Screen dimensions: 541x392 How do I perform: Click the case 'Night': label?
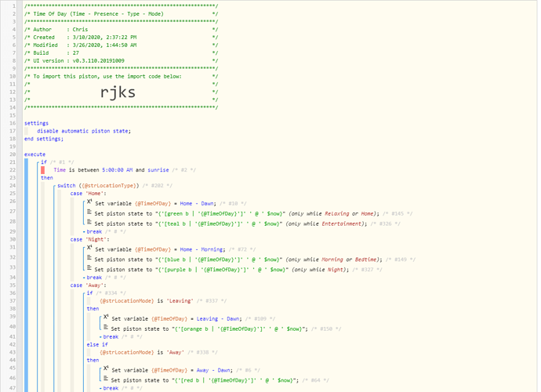tap(89, 239)
